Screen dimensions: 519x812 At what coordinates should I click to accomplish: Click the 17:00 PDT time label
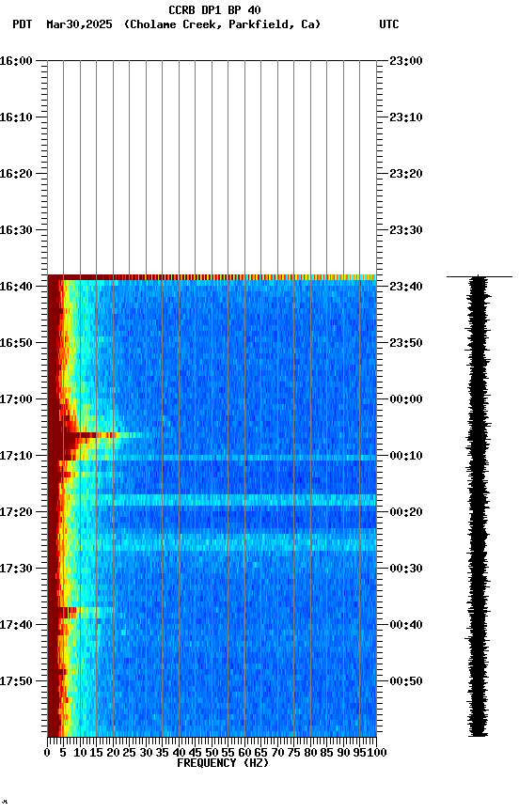click(16, 399)
